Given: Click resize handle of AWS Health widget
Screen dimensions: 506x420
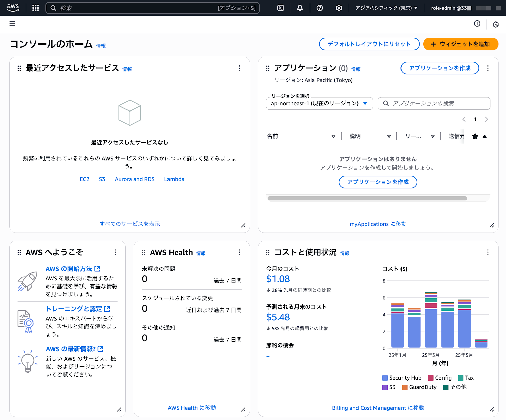Looking at the screenshot, I should (x=243, y=409).
